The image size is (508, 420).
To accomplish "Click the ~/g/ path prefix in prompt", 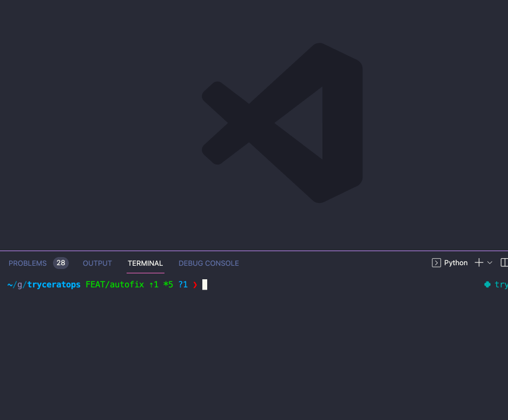I will point(17,285).
